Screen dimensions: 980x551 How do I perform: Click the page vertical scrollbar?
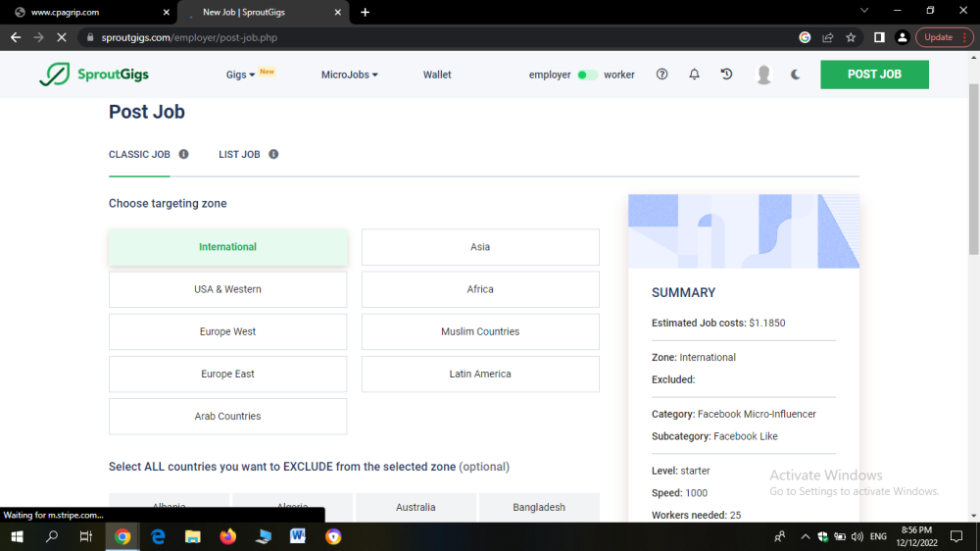pos(974,169)
